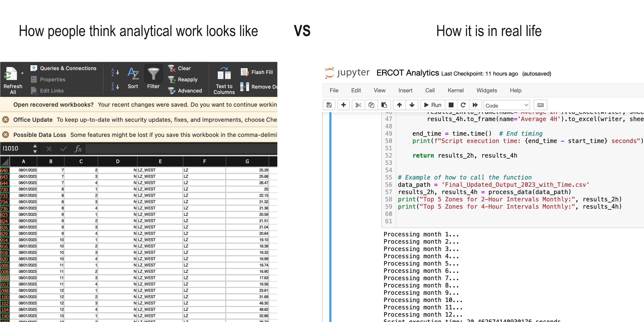Click the 'Processing month 6...' output line
This screenshot has height=322, width=644.
click(421, 271)
